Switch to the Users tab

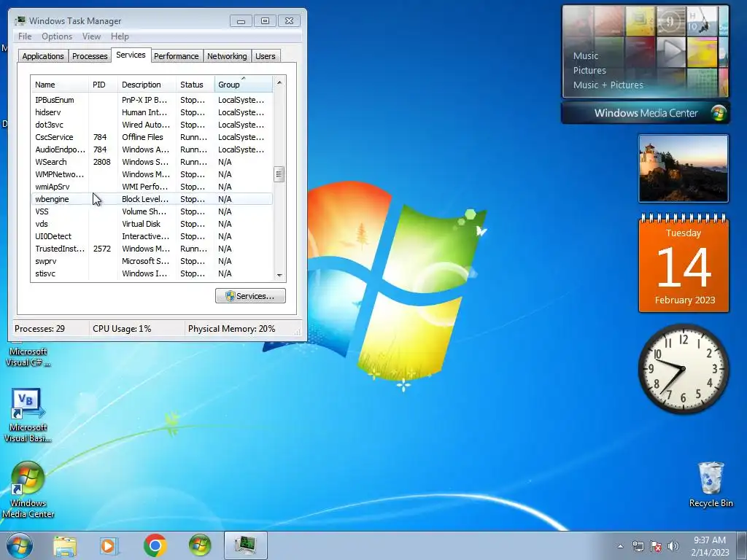pyautogui.click(x=266, y=56)
